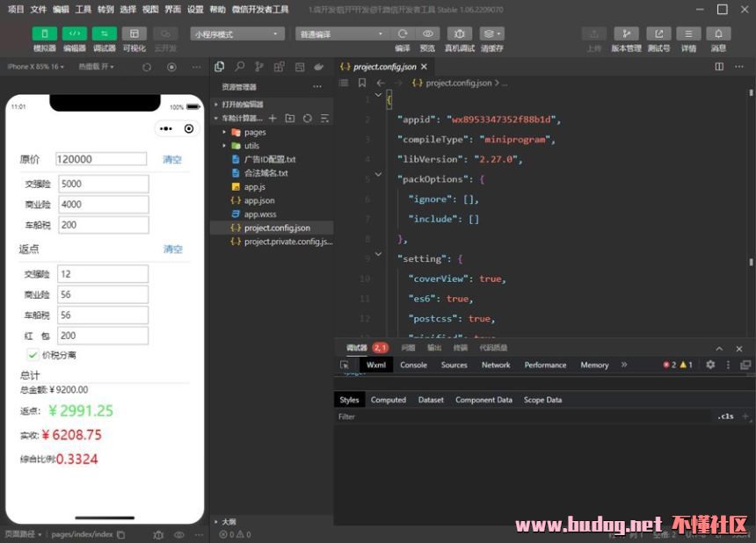756x543 pixels.
Task: Click the split editor icon
Action: (x=719, y=67)
